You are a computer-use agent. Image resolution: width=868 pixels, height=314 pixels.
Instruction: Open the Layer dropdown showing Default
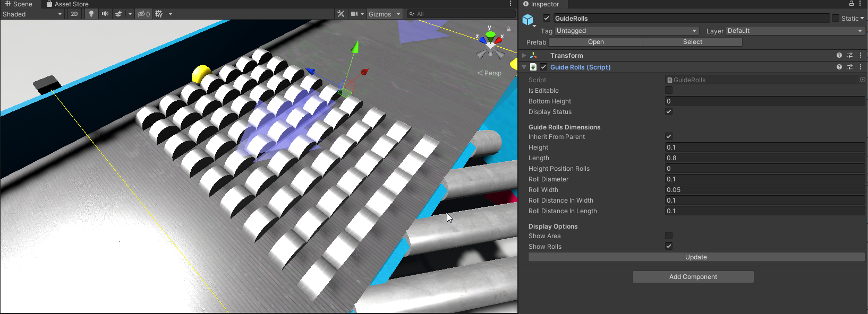click(795, 31)
